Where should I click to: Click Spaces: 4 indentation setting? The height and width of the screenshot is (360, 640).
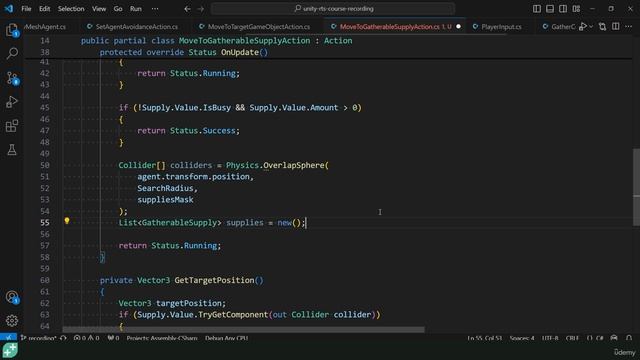tap(522, 338)
